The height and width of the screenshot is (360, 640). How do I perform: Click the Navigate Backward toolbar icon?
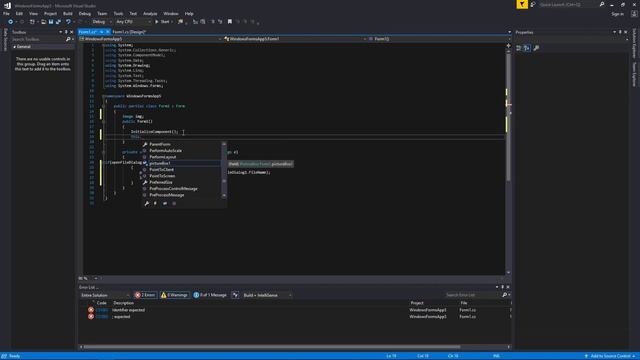point(10,22)
